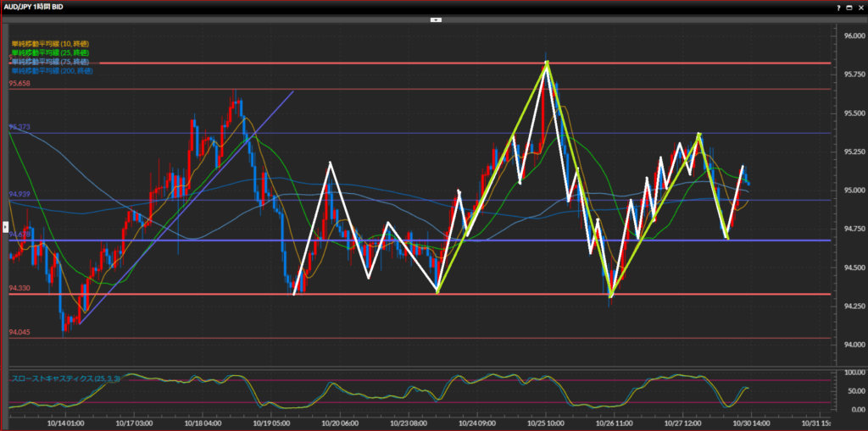This screenshot has width=868, height=431.
Task: Maximize the AUD/JPY chart window
Action: [x=850, y=7]
